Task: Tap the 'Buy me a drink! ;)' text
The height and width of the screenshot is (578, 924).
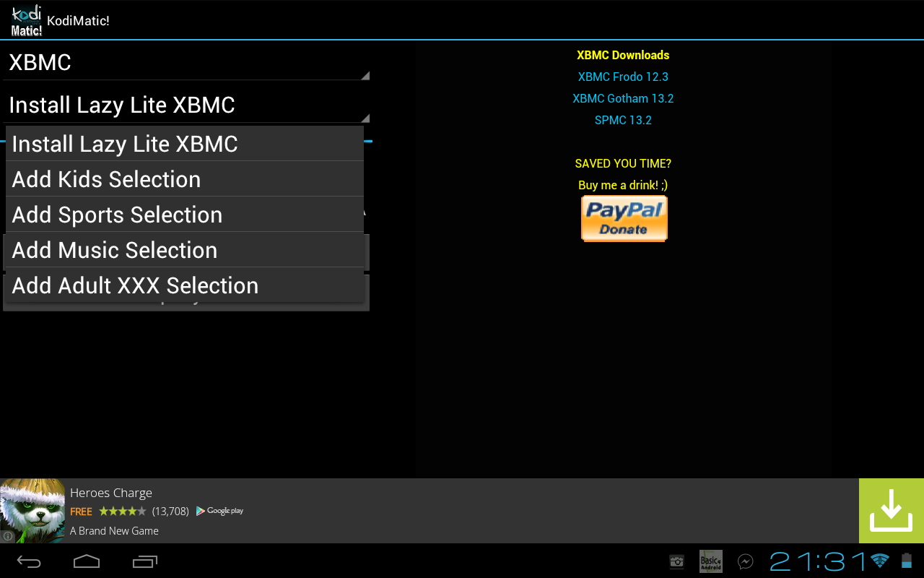Action: pyautogui.click(x=623, y=185)
